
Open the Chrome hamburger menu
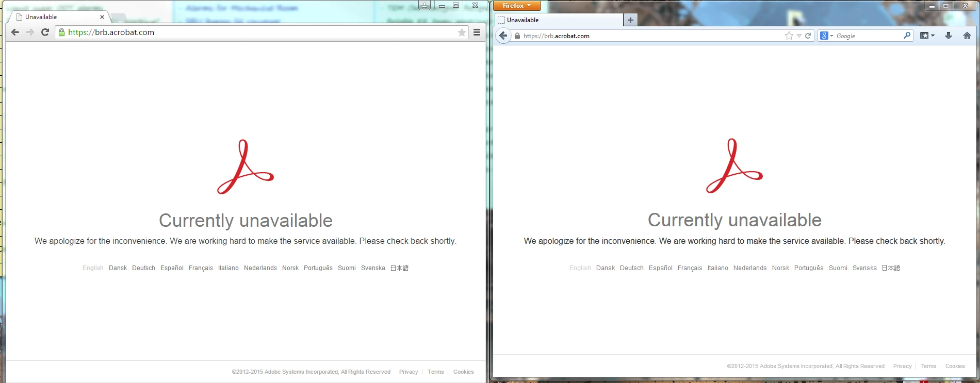click(x=477, y=32)
